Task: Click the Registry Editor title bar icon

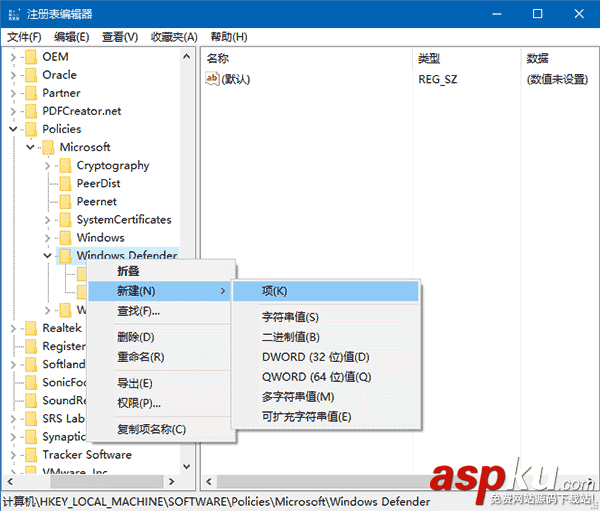Action: pyautogui.click(x=14, y=14)
